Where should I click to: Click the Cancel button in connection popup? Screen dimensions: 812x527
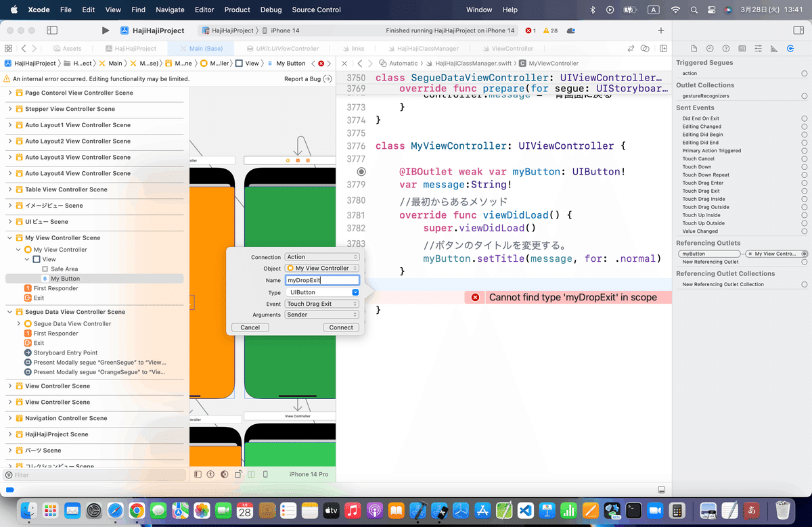[x=250, y=327]
